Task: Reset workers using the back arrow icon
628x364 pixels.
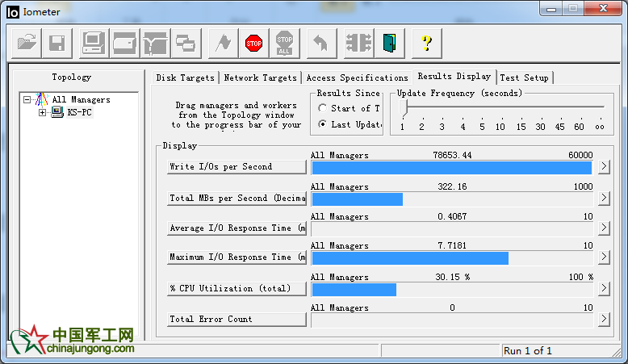Action: tap(320, 43)
